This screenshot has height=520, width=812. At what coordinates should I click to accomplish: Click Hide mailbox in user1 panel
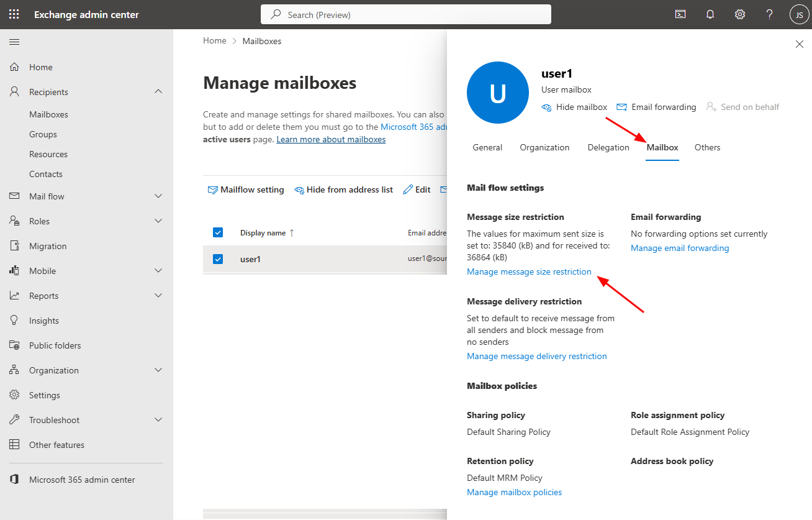pos(574,107)
